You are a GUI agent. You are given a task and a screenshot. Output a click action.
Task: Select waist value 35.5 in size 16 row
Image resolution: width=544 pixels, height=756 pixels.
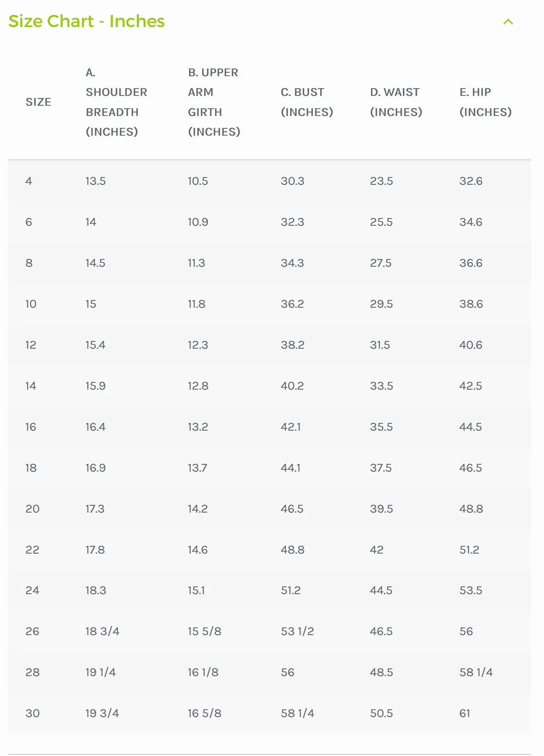click(381, 427)
